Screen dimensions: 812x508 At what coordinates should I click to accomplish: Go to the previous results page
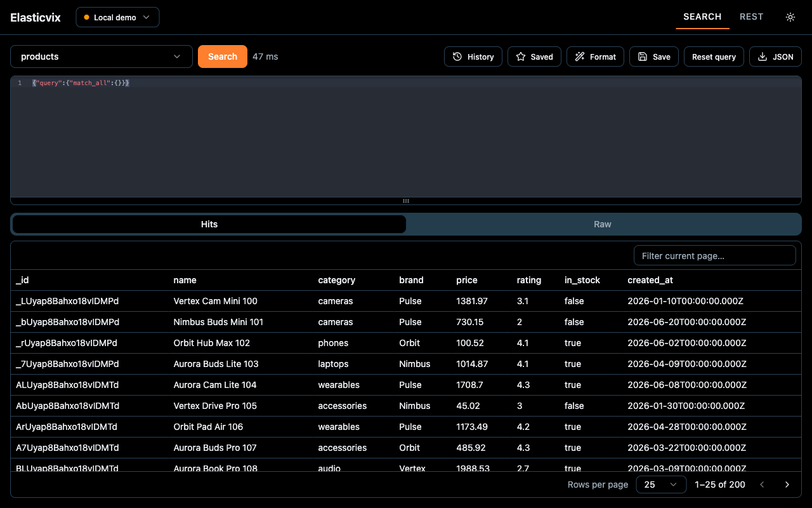763,485
